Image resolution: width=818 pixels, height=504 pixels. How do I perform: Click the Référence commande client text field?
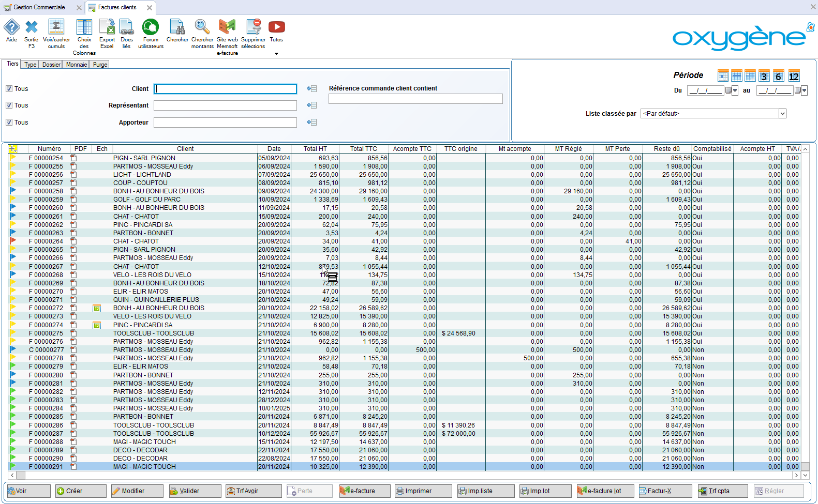[415, 99]
